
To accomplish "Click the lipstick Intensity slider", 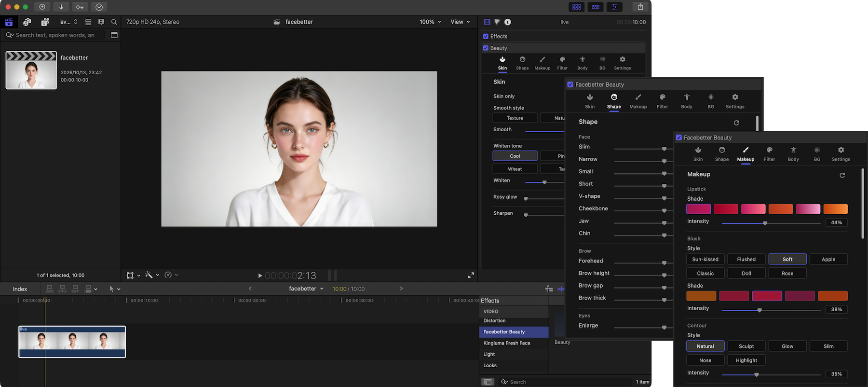I will tap(771, 223).
